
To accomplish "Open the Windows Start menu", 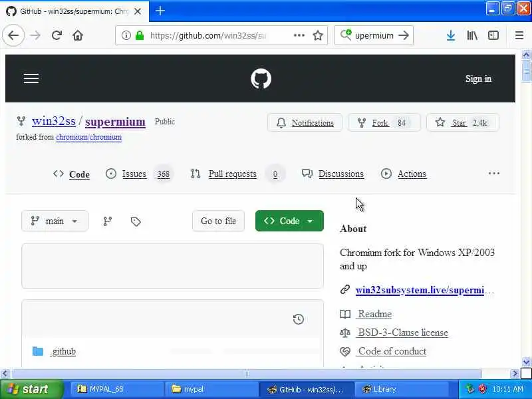I will [31, 389].
